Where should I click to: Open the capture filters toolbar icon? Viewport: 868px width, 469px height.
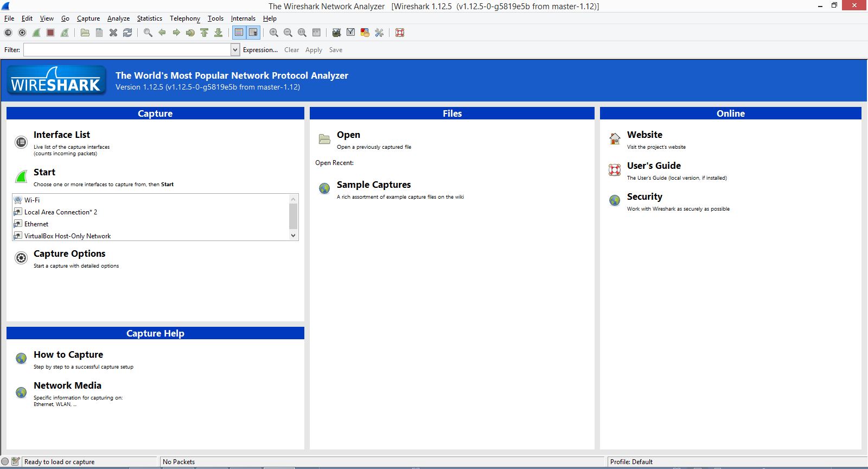(337, 33)
